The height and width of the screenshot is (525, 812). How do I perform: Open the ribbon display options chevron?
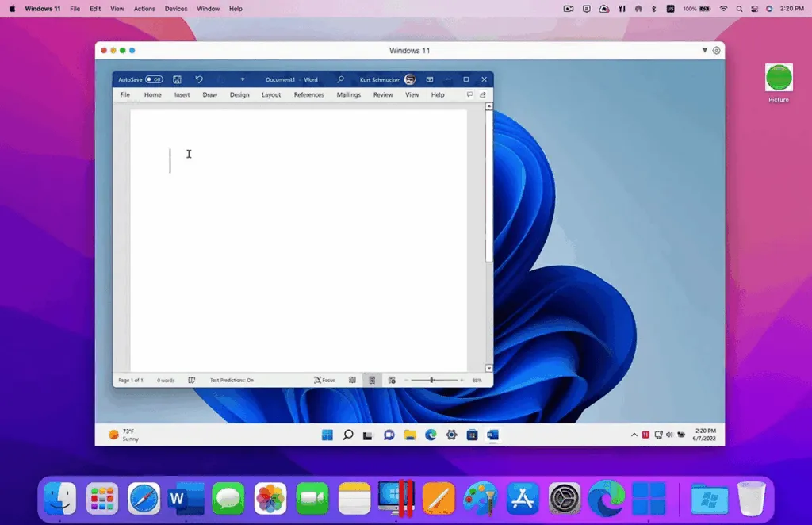pos(429,79)
